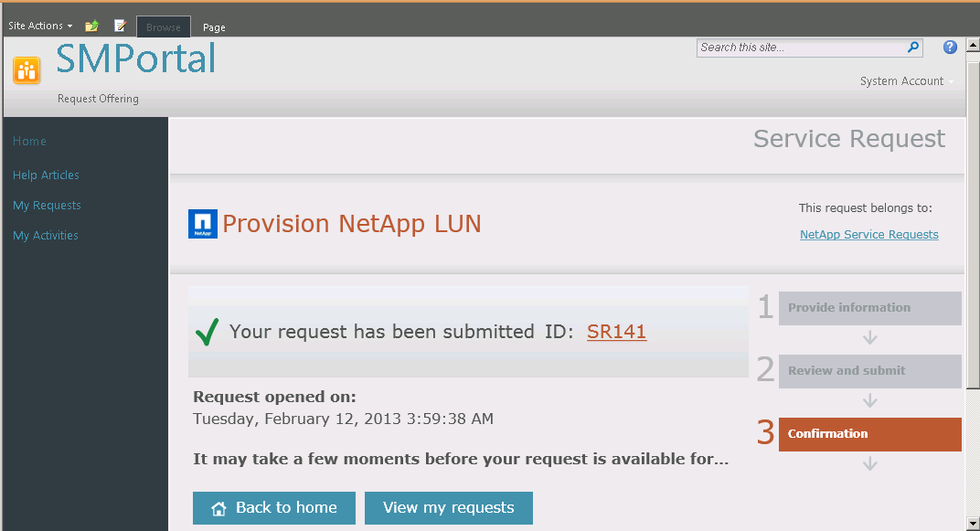The image size is (980, 531).
Task: Click the green checkmark submitted icon
Action: (x=207, y=332)
